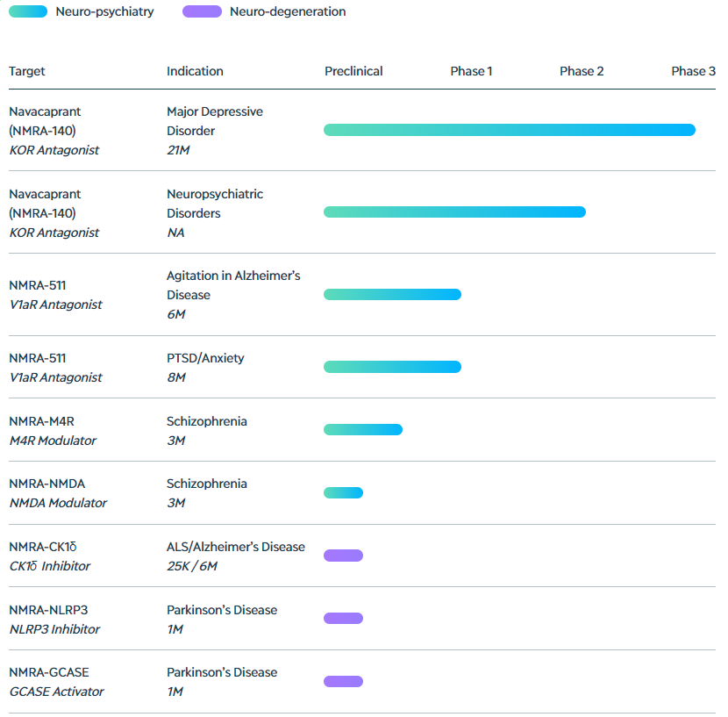728x717 pixels.
Task: Click the ALS/Alzheimer's Disease indication text
Action: tap(236, 547)
